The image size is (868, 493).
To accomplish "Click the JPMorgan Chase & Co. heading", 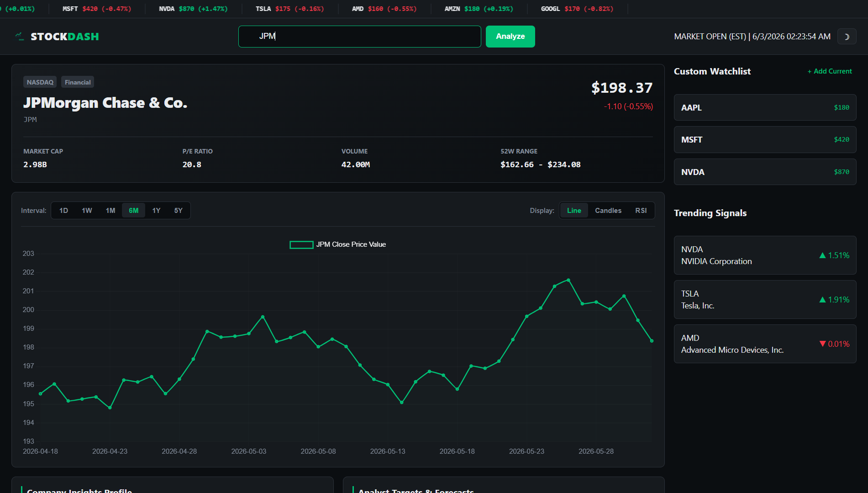I will tap(105, 103).
